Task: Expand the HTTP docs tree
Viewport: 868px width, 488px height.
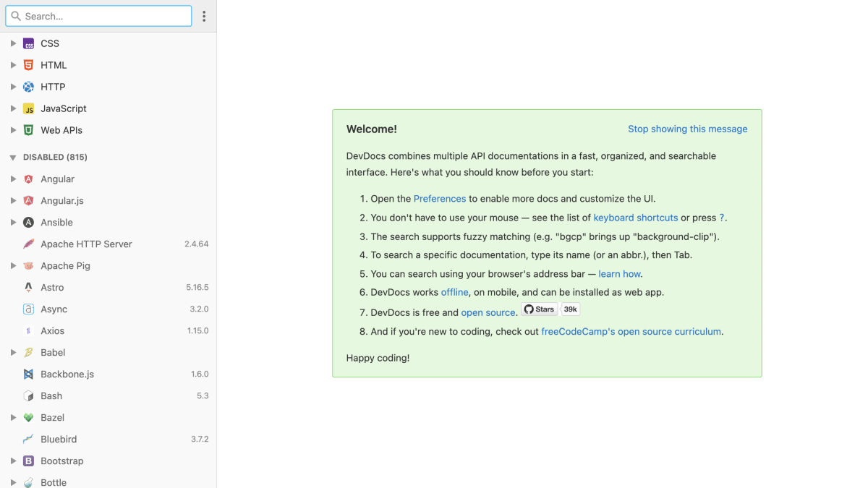Action: (x=13, y=87)
